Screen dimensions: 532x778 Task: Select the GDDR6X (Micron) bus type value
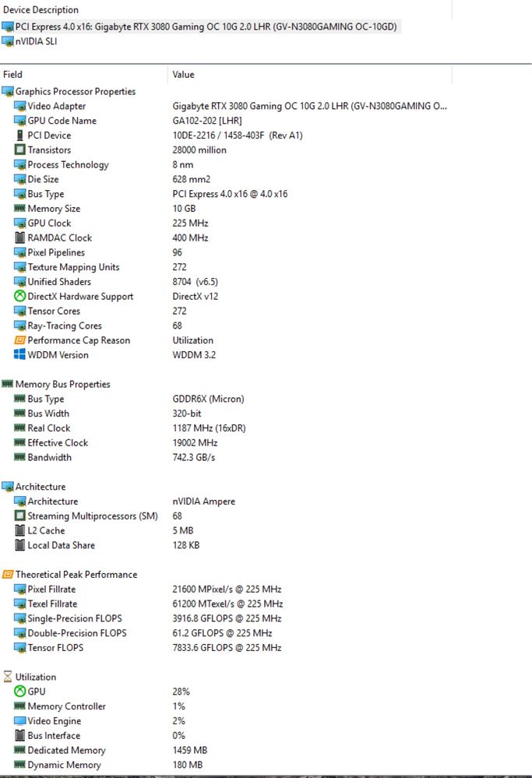pos(208,399)
